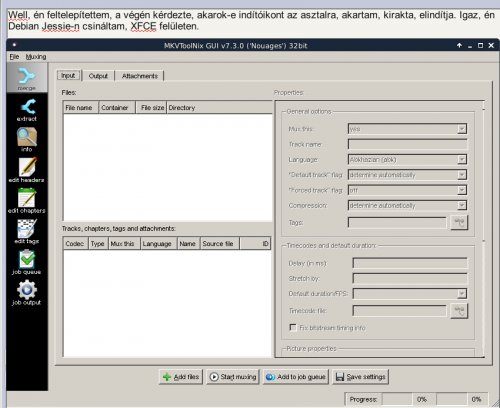Viewport: 500px width, 408px height.
Task: Click the Mux this column header
Action: (124, 244)
